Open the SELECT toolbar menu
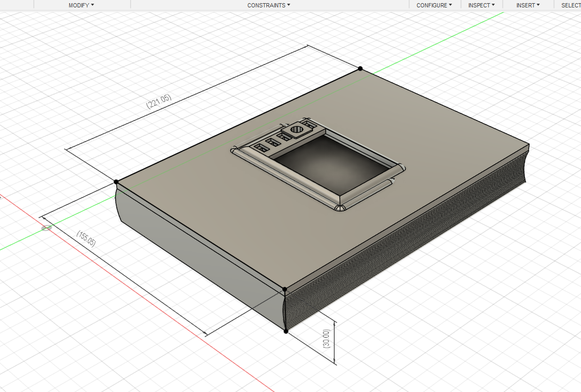Viewport: 581px width, 392px height. coord(570,5)
